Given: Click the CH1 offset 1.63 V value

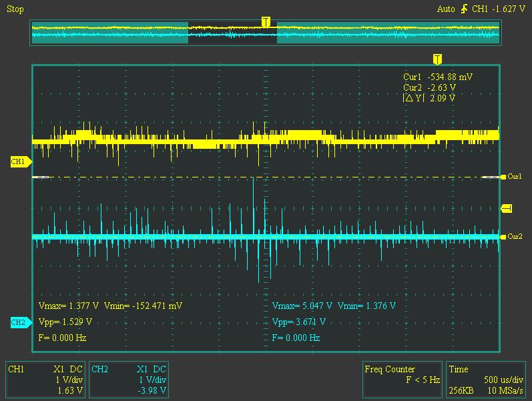Looking at the screenshot, I should point(70,391).
